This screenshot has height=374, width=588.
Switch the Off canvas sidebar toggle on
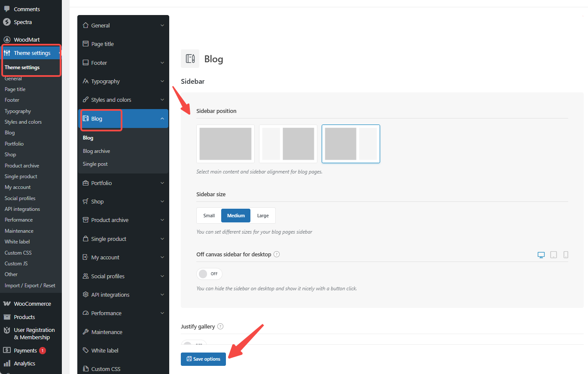pos(209,274)
